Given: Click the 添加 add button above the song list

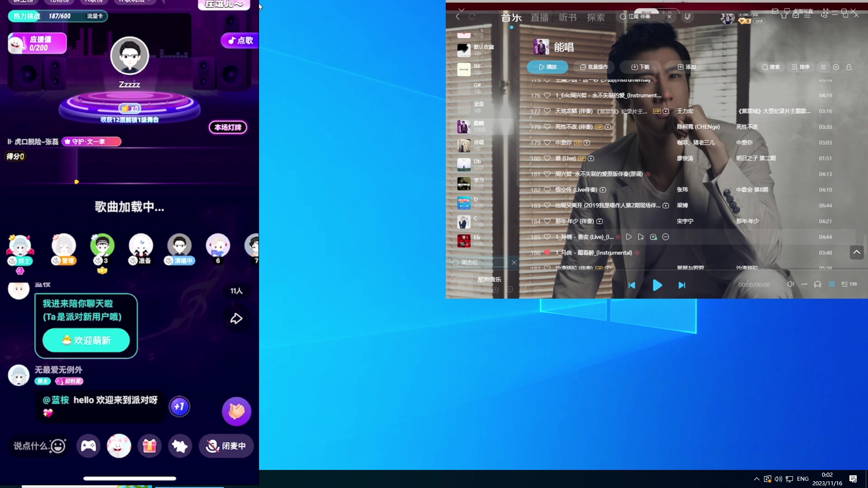Looking at the screenshot, I should coord(686,67).
